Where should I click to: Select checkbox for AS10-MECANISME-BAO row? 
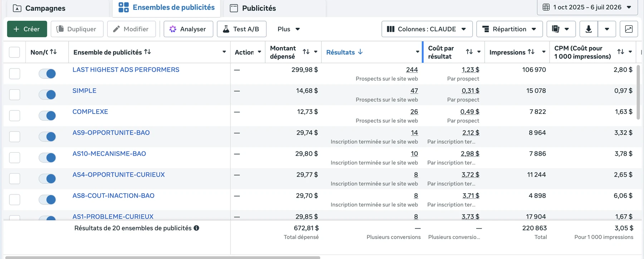click(x=14, y=158)
